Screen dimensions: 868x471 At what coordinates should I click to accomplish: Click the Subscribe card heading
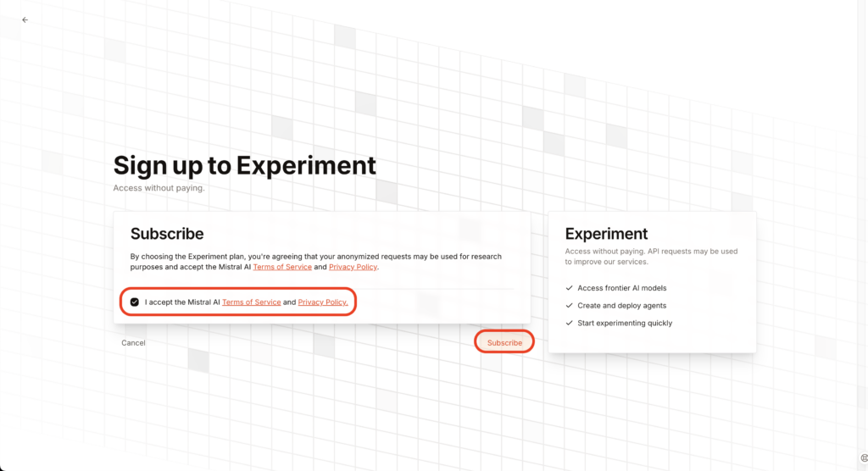(167, 234)
